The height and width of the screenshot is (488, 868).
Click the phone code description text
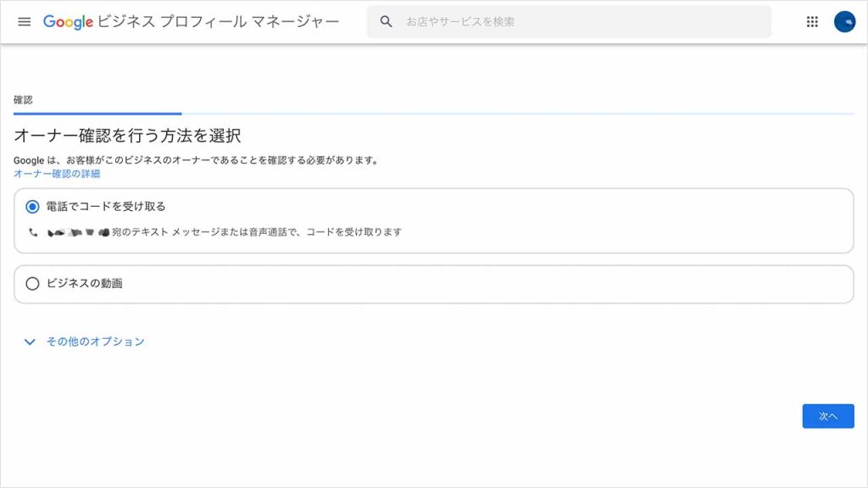tap(257, 232)
